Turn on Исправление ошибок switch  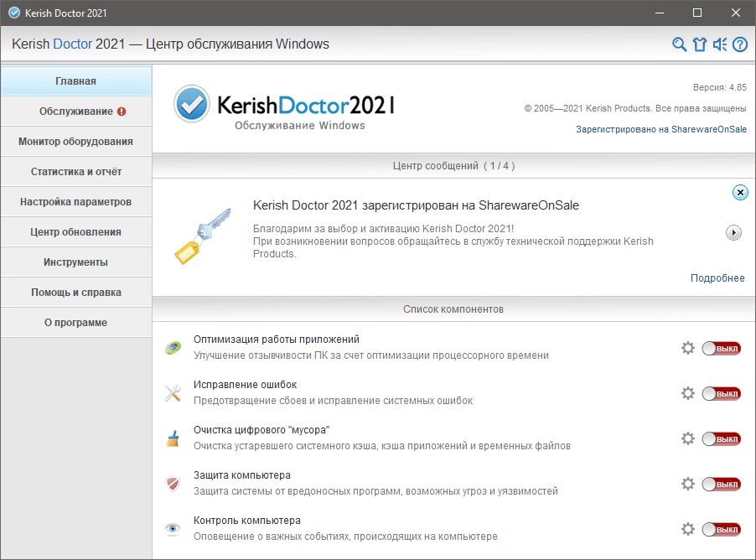pyautogui.click(x=722, y=393)
